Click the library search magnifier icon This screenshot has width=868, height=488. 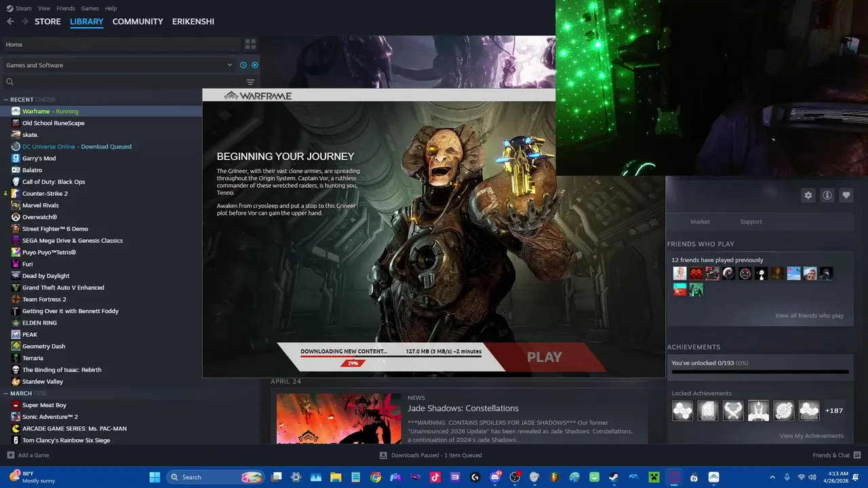click(x=9, y=82)
